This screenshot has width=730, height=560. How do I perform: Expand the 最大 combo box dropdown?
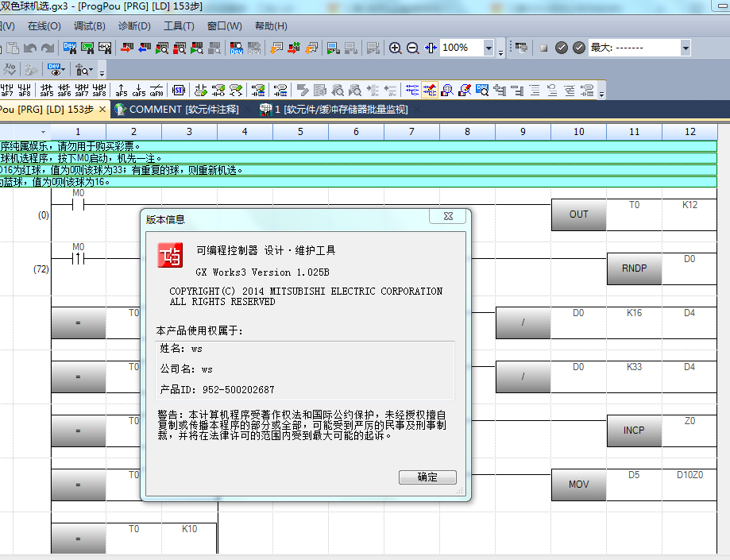(685, 48)
